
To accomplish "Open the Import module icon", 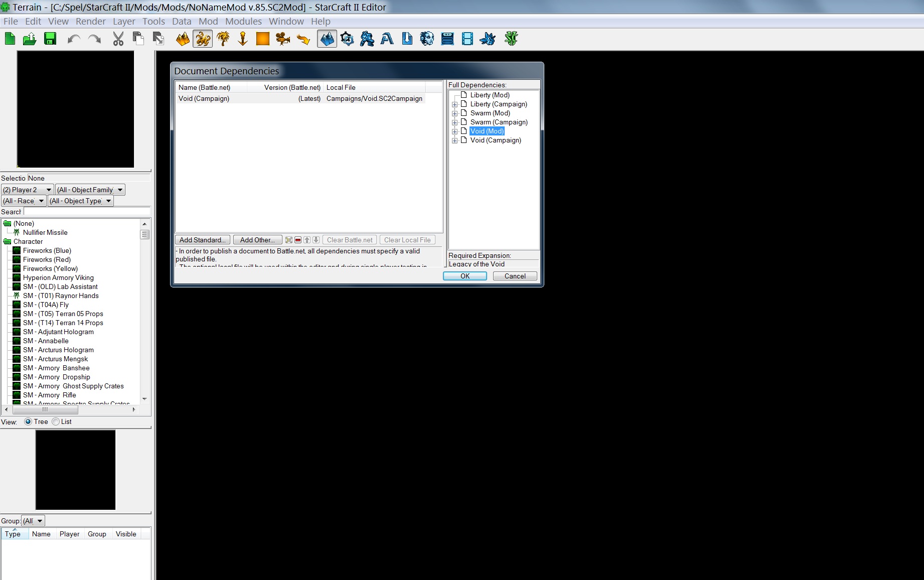I will coord(407,39).
